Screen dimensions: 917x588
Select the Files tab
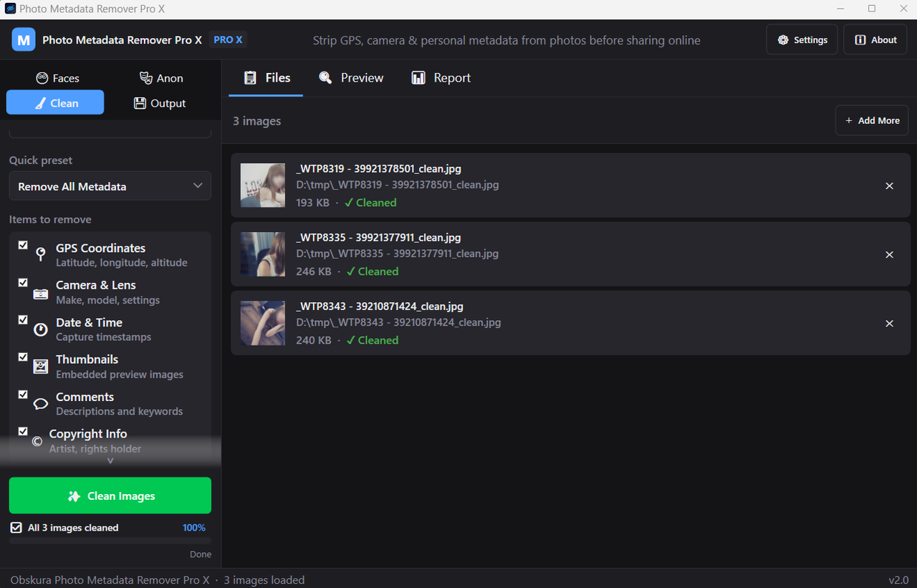pos(267,77)
